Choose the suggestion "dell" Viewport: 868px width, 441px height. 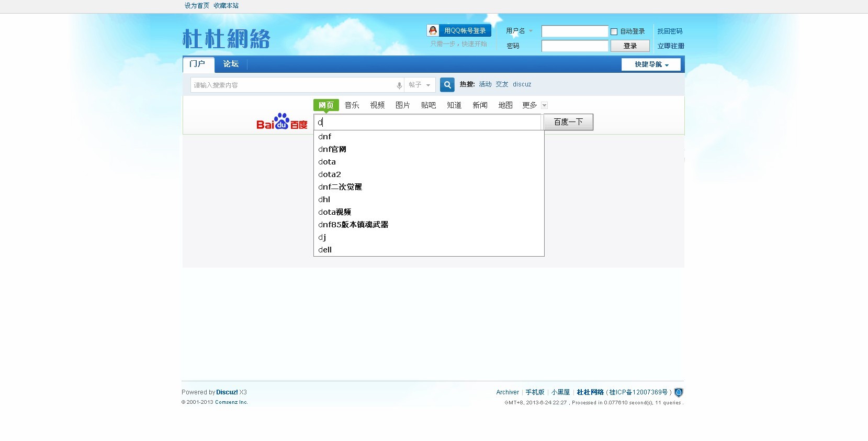pos(429,250)
